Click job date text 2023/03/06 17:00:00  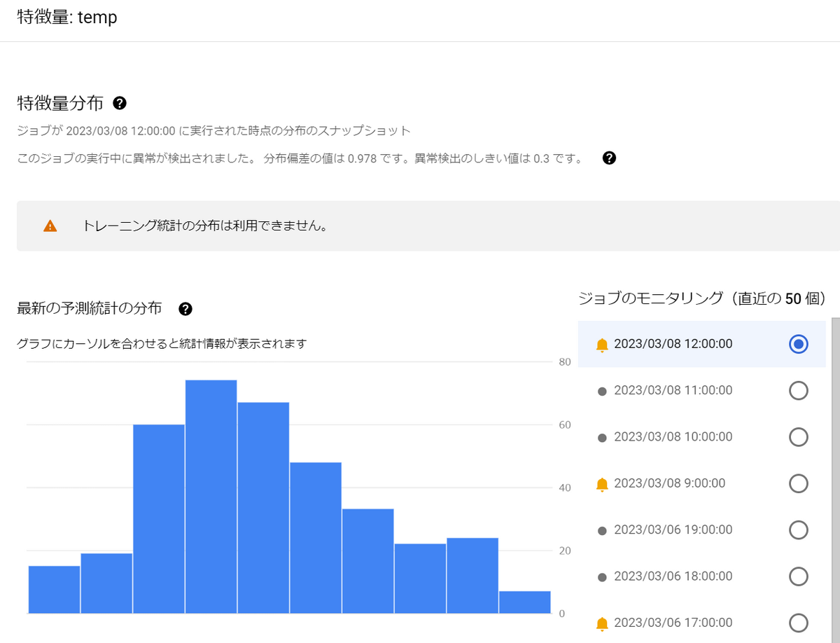(673, 623)
